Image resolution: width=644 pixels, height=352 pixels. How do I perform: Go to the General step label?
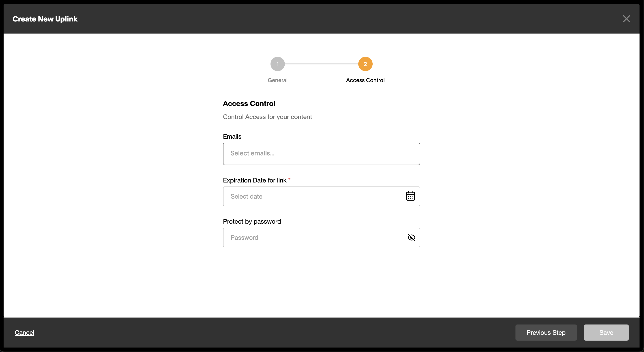pos(277,80)
